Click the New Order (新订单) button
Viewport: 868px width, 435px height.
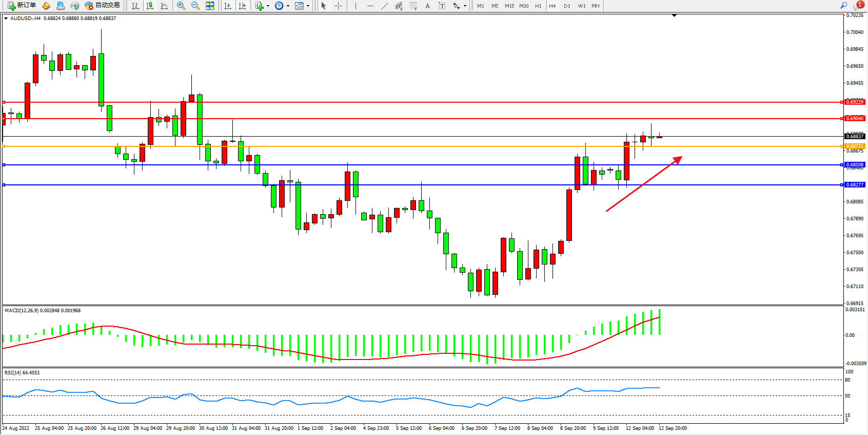pyautogui.click(x=22, y=6)
